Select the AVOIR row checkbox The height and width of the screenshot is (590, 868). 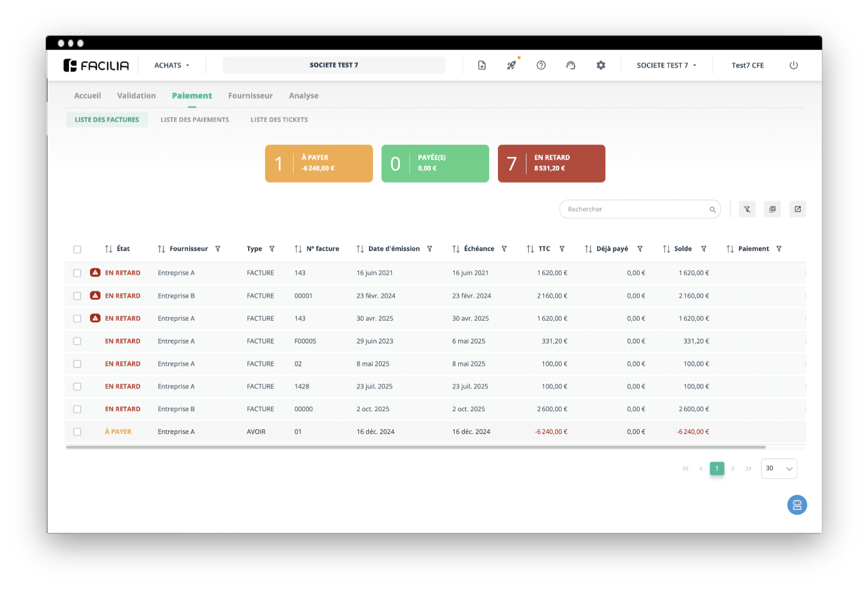click(x=77, y=432)
